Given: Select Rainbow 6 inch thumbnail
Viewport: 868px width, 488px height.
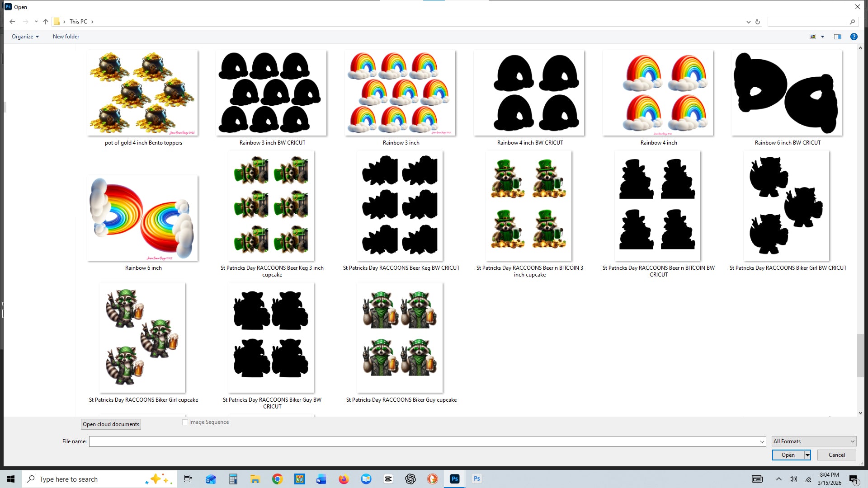Looking at the screenshot, I should pos(142,218).
